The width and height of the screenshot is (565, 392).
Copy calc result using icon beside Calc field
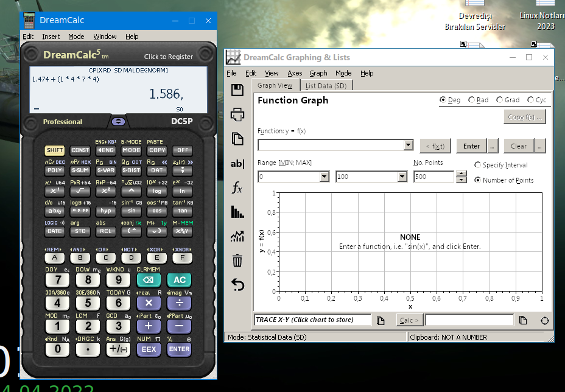coord(523,320)
